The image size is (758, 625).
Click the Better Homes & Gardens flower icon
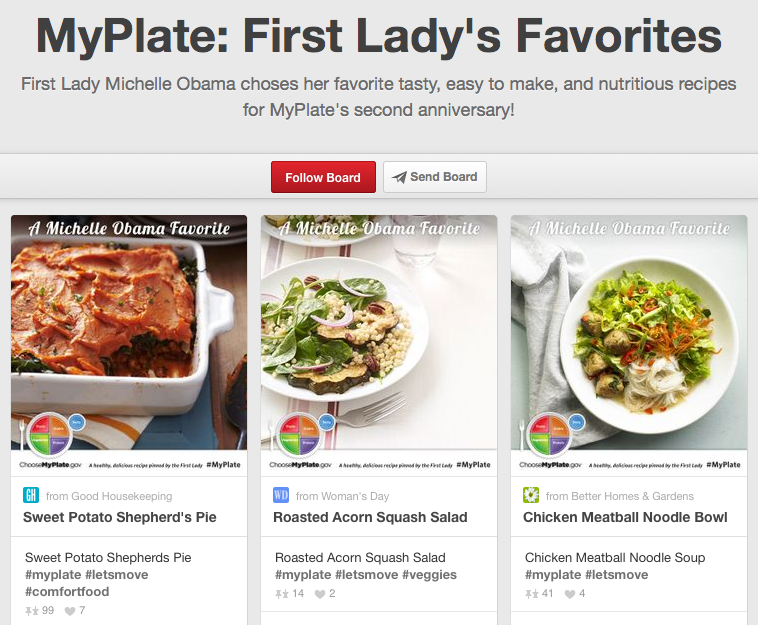point(531,495)
